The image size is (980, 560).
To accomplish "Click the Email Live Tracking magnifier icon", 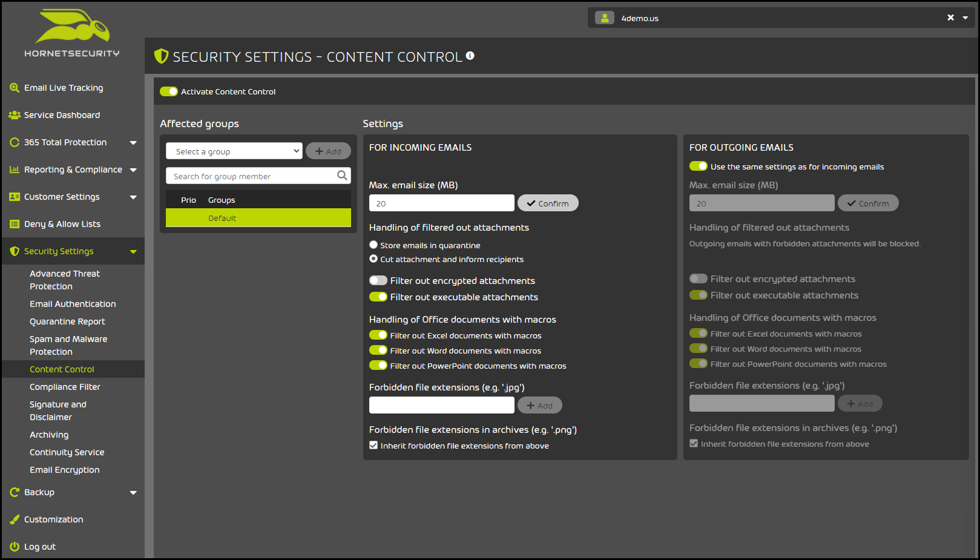I will pyautogui.click(x=15, y=88).
